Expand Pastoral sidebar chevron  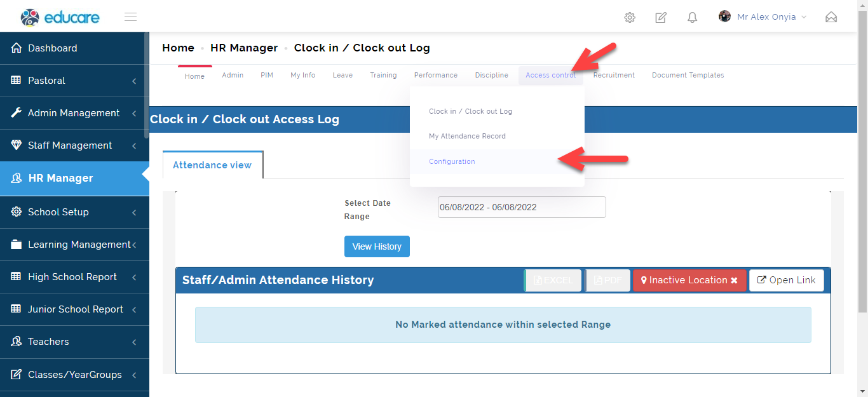coord(134,81)
